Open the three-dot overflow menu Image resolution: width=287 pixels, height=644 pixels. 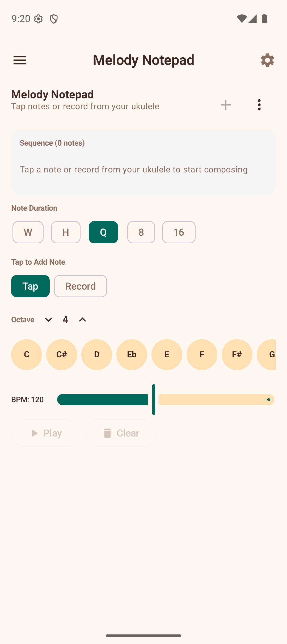coord(259,105)
